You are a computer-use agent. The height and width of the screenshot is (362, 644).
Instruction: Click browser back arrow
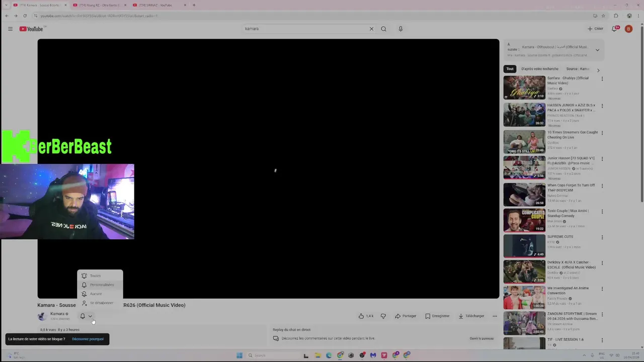click(7, 16)
